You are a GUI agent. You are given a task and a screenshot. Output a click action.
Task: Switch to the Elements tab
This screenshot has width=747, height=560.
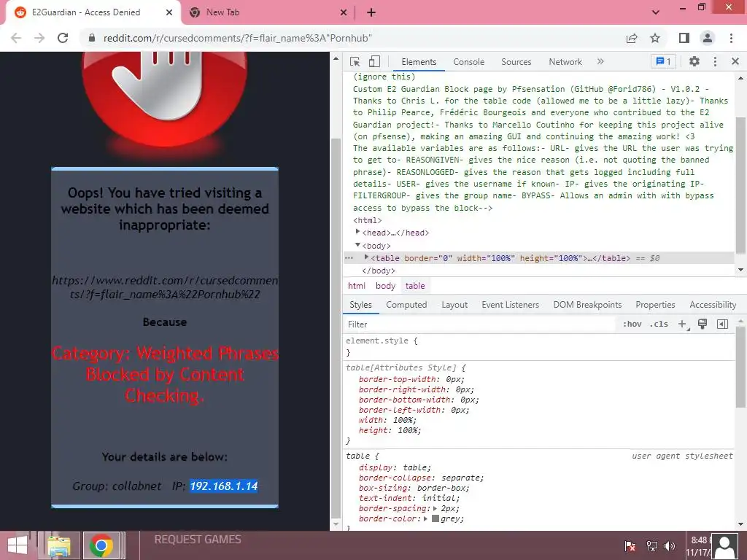click(419, 62)
